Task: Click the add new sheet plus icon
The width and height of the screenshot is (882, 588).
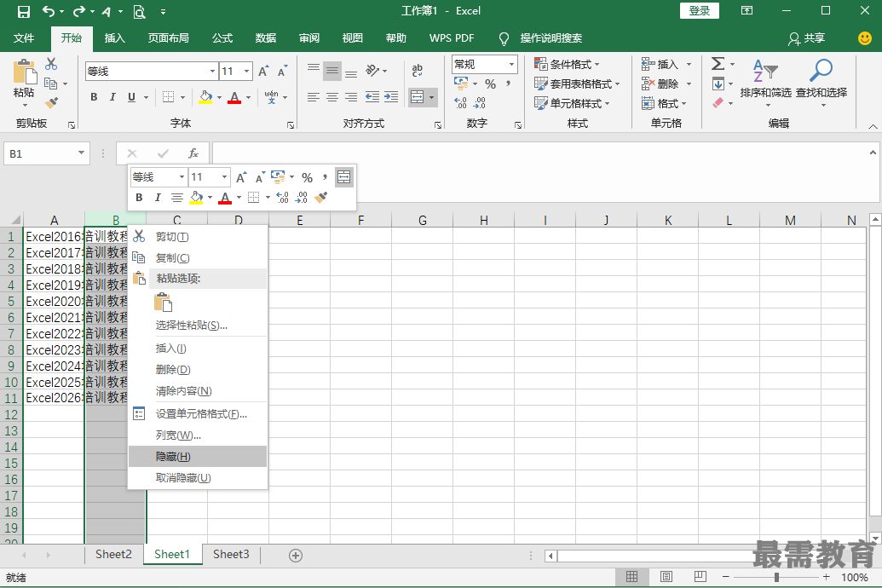Action: pos(296,556)
